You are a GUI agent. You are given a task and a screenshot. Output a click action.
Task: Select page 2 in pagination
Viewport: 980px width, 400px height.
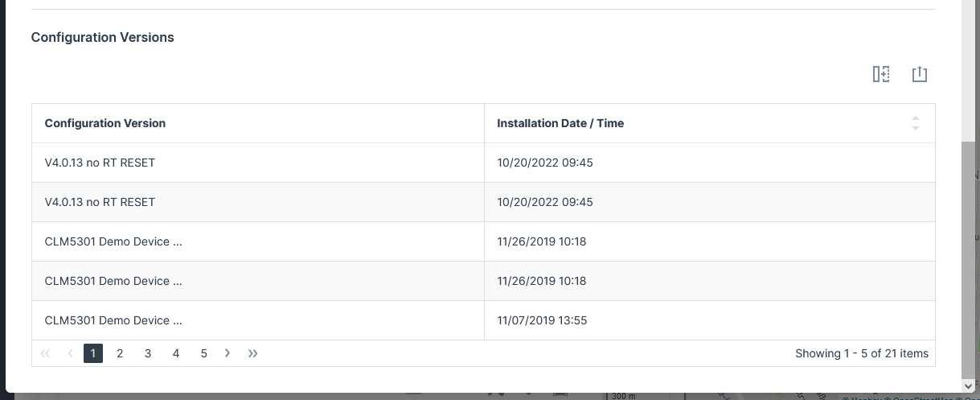click(120, 353)
